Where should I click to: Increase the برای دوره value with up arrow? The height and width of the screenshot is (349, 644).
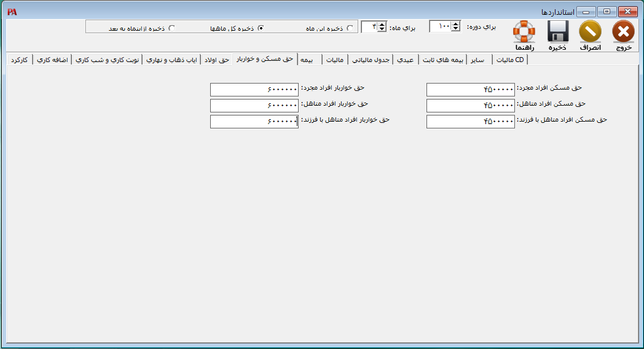(x=455, y=24)
